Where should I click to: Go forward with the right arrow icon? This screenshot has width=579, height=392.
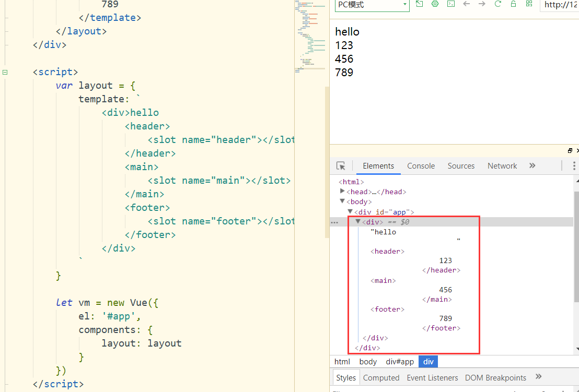tap(482, 4)
